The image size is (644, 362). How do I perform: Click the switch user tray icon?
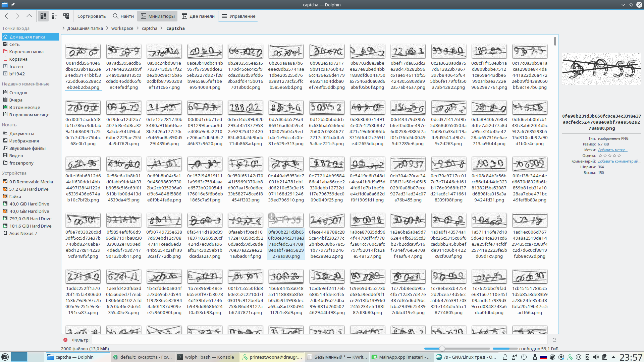514,357
